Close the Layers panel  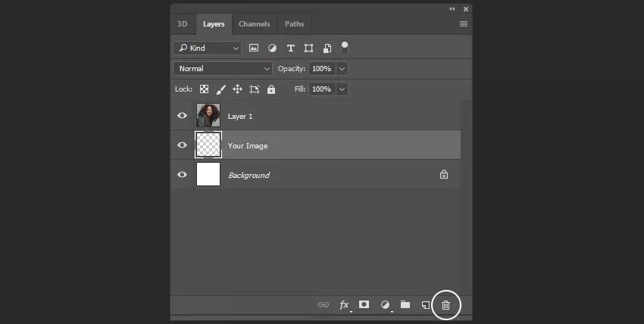[x=466, y=8]
